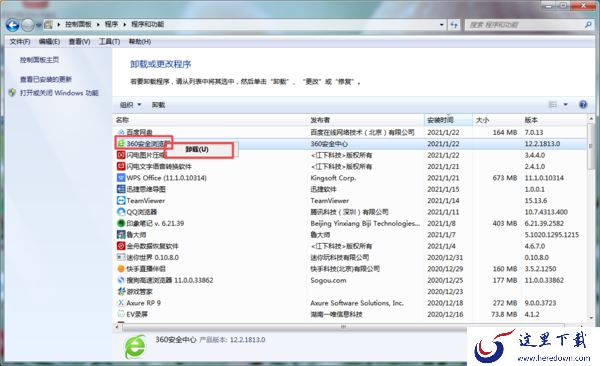Select the 快手直播伴侣 icon
The width and height of the screenshot is (600, 366).
(x=121, y=268)
